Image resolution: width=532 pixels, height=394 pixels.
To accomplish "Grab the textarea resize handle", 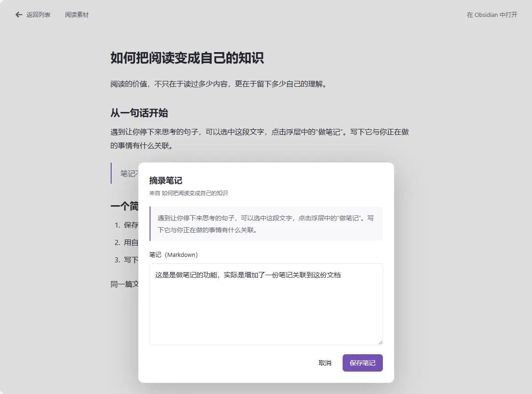I will (x=380, y=342).
